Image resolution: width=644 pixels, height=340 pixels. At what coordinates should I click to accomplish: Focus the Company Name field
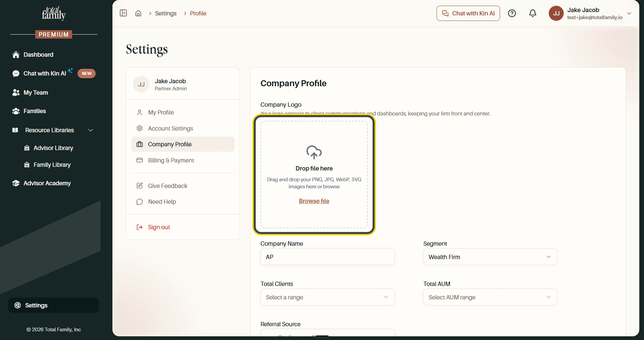(x=327, y=257)
